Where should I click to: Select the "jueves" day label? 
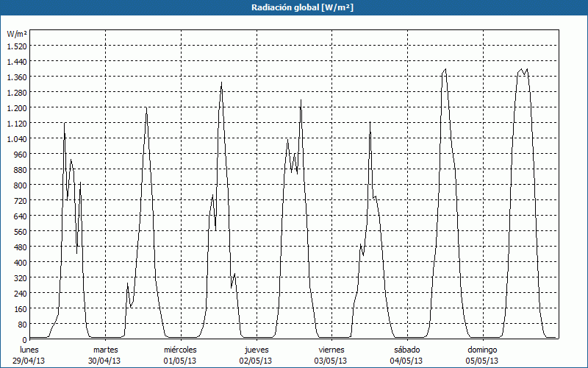tap(256, 350)
